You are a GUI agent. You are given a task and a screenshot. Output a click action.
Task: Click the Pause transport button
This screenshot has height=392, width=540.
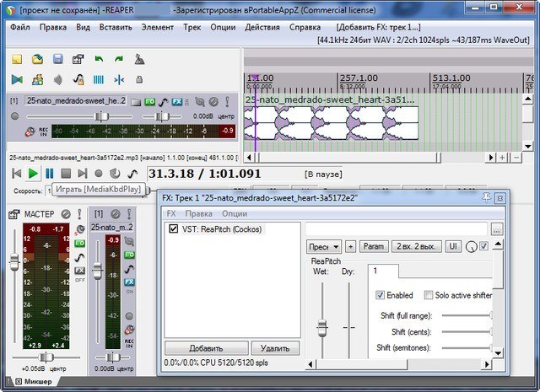point(51,174)
